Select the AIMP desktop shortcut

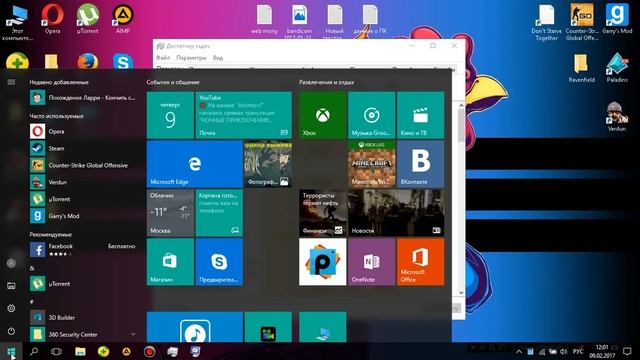point(122,19)
